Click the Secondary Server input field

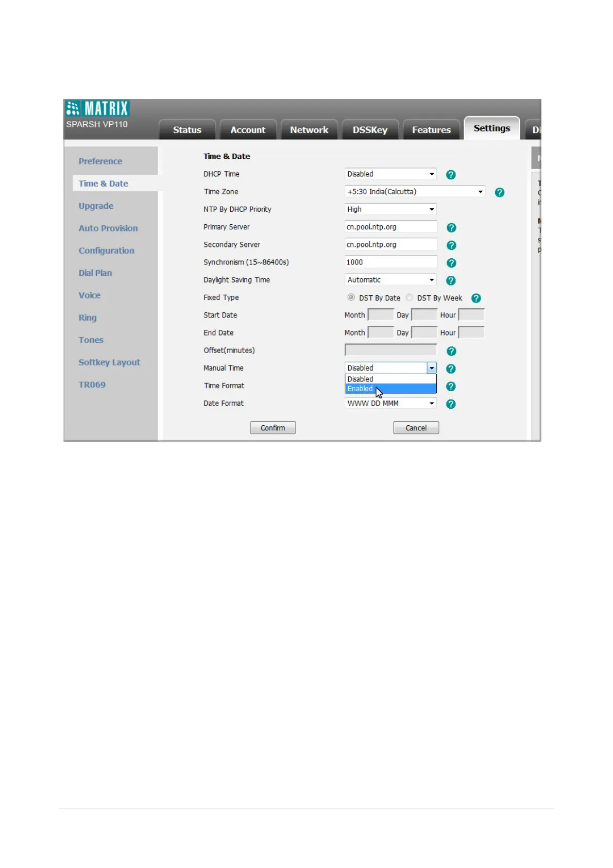coord(390,244)
